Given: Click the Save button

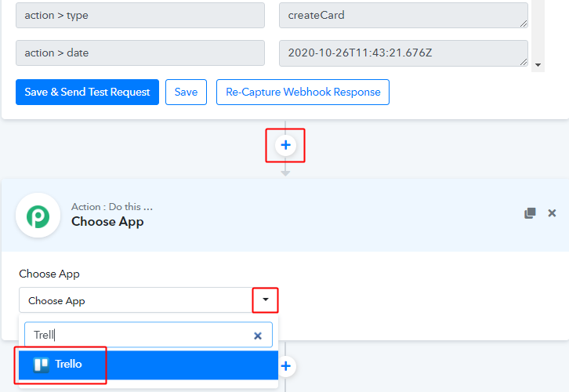Looking at the screenshot, I should (187, 93).
